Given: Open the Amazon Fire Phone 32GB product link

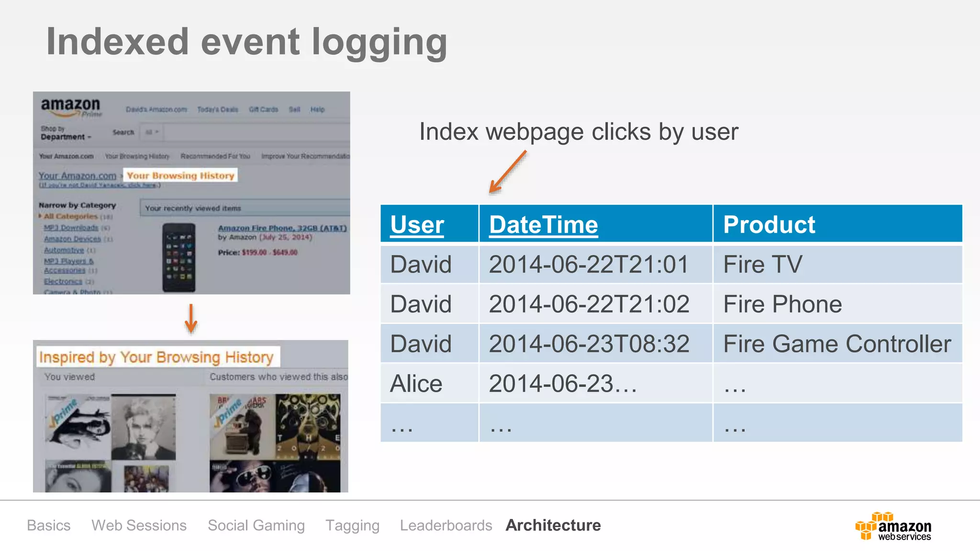Looking at the screenshot, I should (x=282, y=228).
